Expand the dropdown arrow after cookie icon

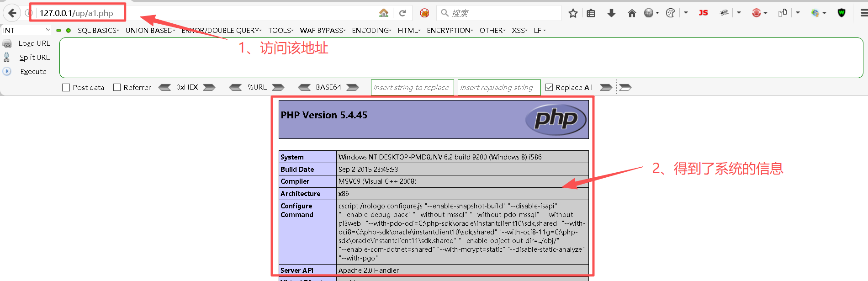(x=686, y=13)
